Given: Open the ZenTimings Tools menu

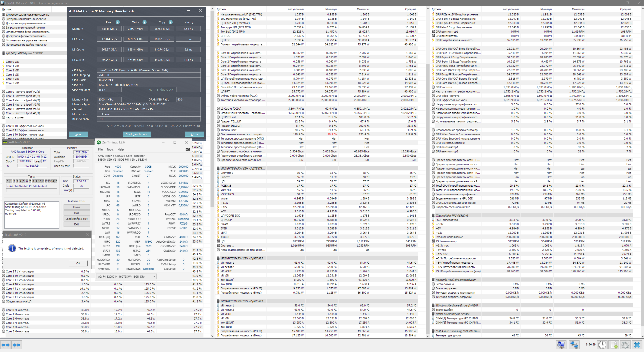Looking at the screenshot, I should tap(110, 149).
